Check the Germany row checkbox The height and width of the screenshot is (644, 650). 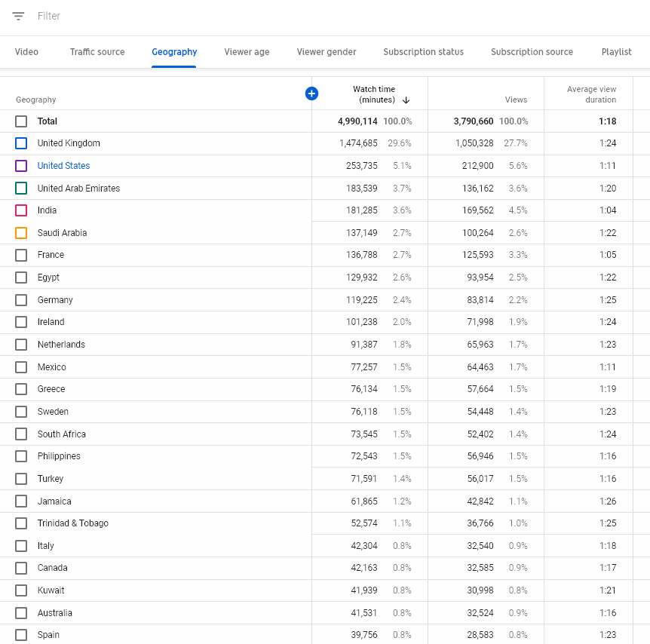point(21,300)
